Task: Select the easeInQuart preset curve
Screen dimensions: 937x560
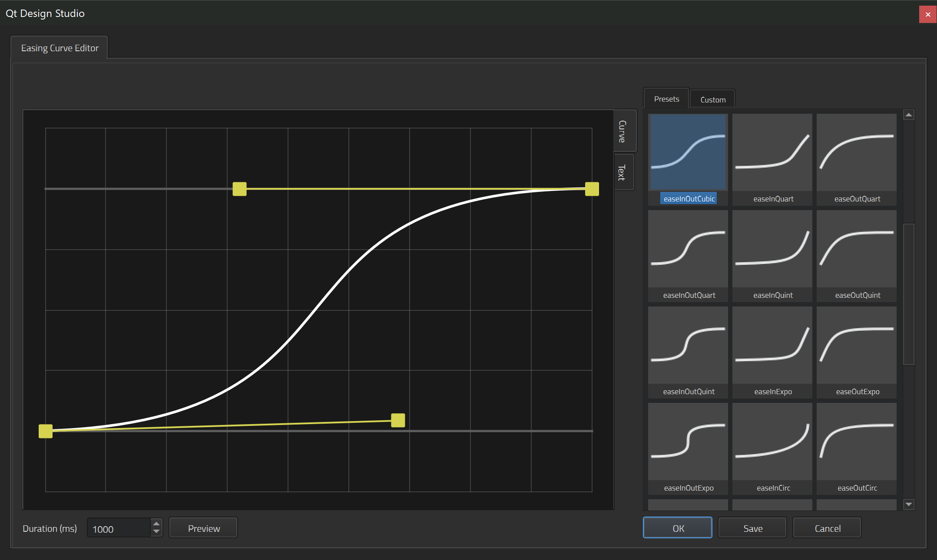Action: 772,153
